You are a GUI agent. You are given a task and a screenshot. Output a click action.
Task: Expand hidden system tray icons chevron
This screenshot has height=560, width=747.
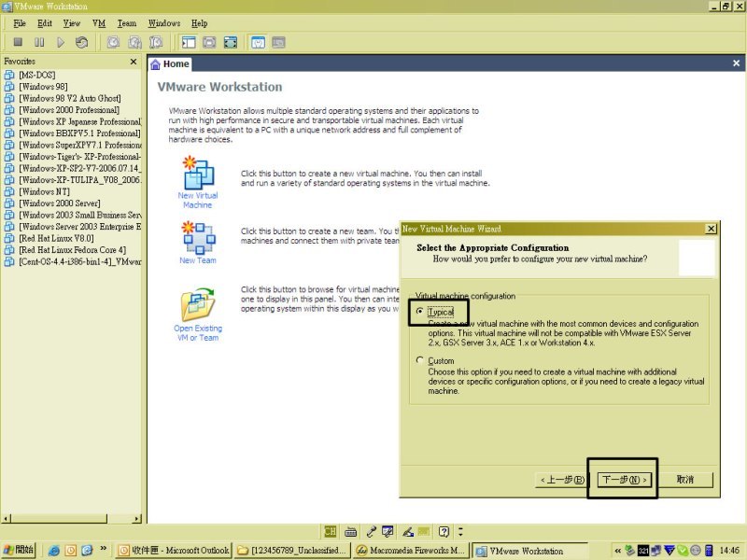(x=617, y=551)
